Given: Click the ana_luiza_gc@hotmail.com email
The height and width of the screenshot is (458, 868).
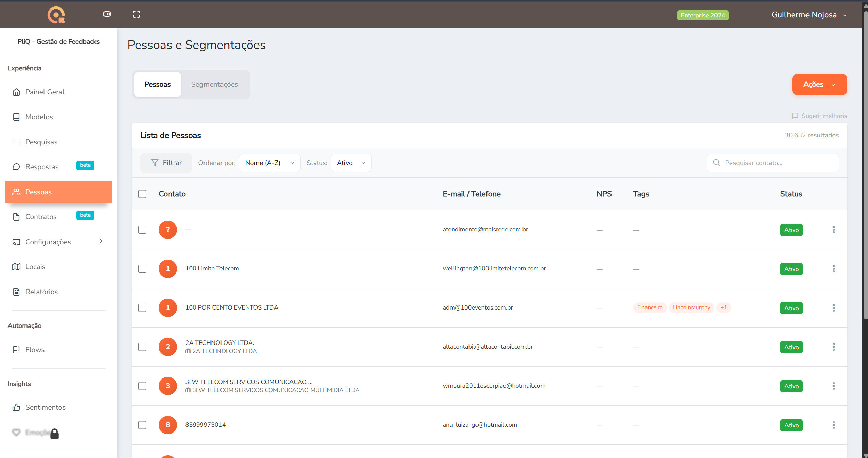Looking at the screenshot, I should [480, 425].
